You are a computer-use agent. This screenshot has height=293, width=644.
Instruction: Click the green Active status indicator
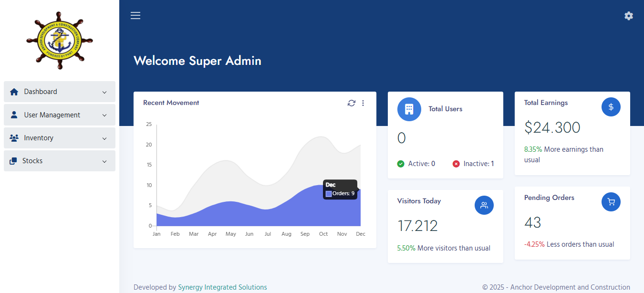point(401,164)
